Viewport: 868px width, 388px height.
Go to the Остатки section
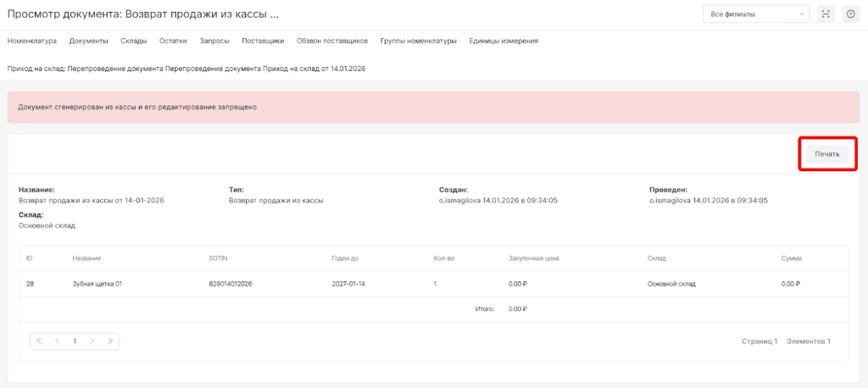(173, 41)
